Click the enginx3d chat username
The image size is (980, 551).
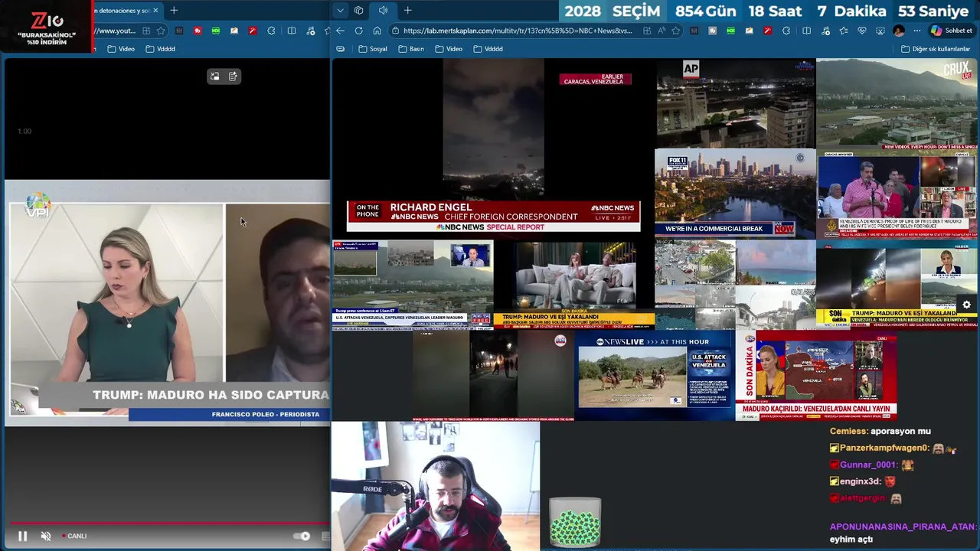(x=860, y=481)
